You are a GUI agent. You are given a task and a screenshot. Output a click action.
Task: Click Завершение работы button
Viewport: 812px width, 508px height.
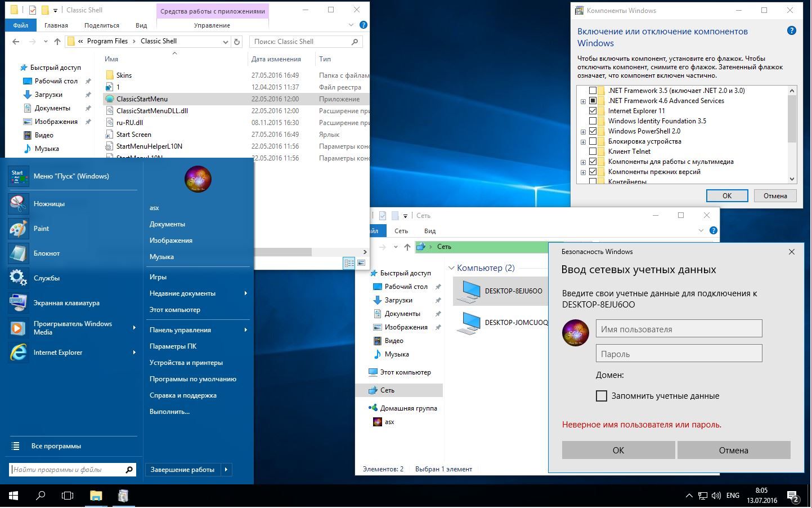click(x=182, y=469)
